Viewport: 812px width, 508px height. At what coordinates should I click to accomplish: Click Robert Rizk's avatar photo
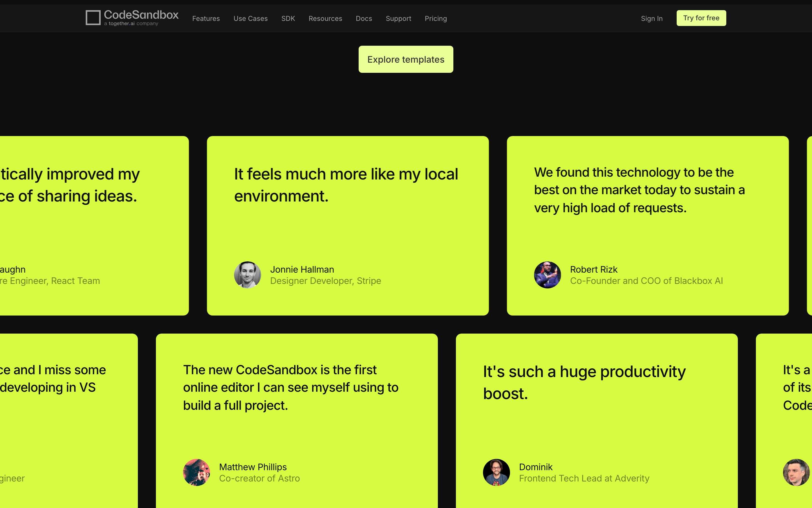click(x=548, y=275)
